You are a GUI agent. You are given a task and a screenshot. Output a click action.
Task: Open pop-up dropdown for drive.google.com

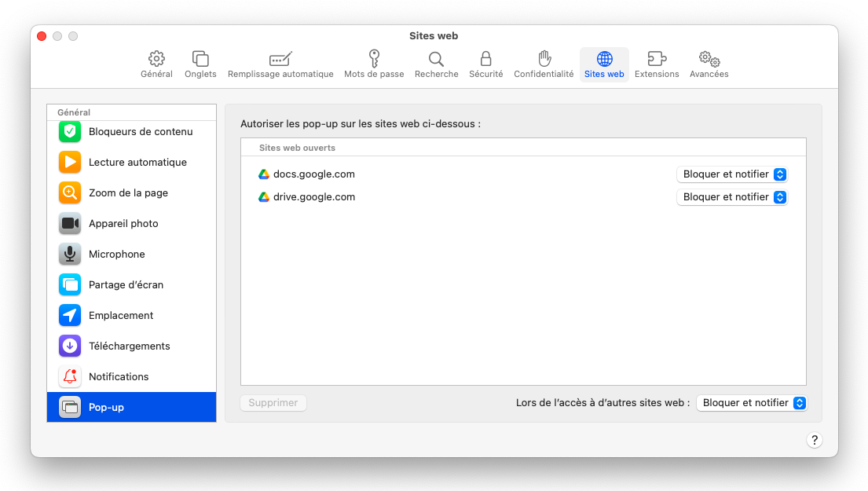click(x=731, y=197)
